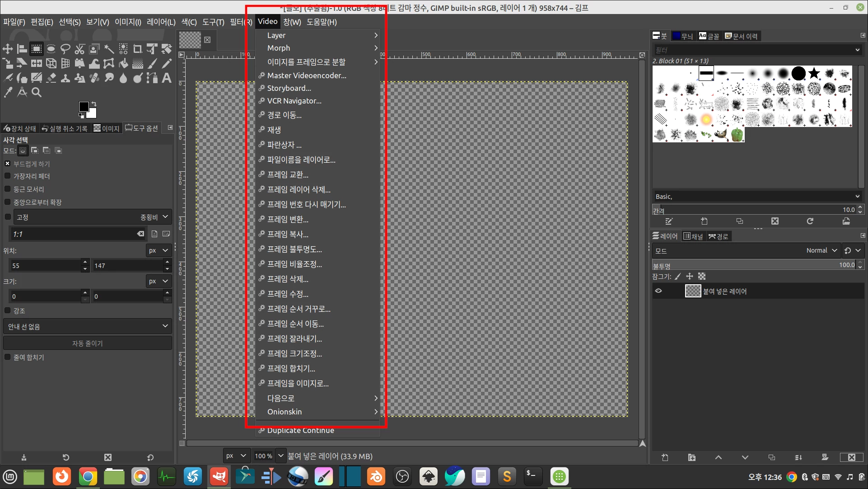
Task: Click the 자동 줄이기 button
Action: coord(87,343)
